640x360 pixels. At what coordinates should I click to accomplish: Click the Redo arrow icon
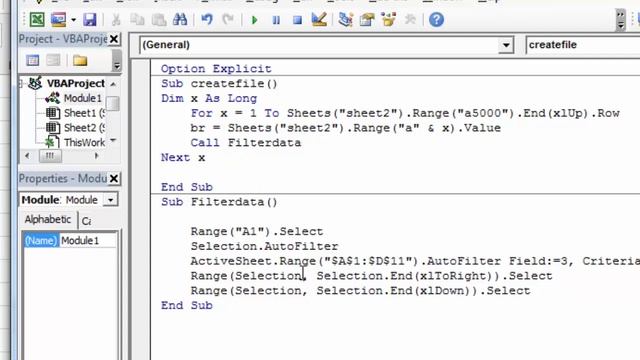pyautogui.click(x=228, y=20)
